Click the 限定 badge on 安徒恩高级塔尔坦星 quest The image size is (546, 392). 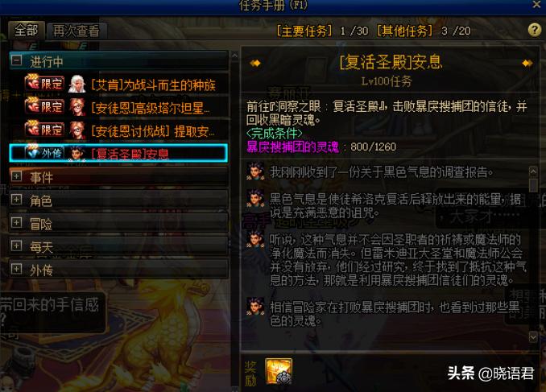click(x=44, y=106)
